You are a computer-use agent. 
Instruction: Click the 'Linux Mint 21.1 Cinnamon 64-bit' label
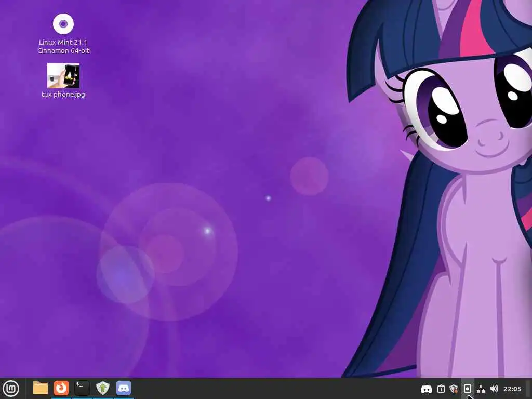pos(63,46)
